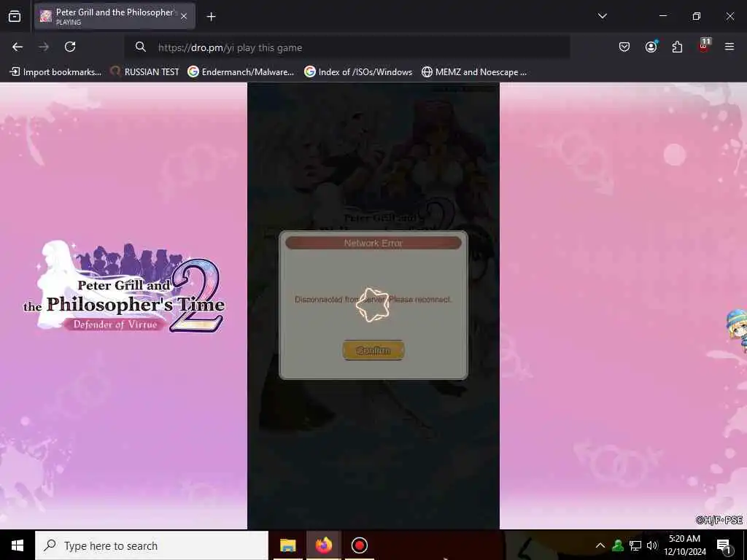Viewport: 747px width, 560px height.
Task: Open the Windows Start menu
Action: (x=18, y=545)
